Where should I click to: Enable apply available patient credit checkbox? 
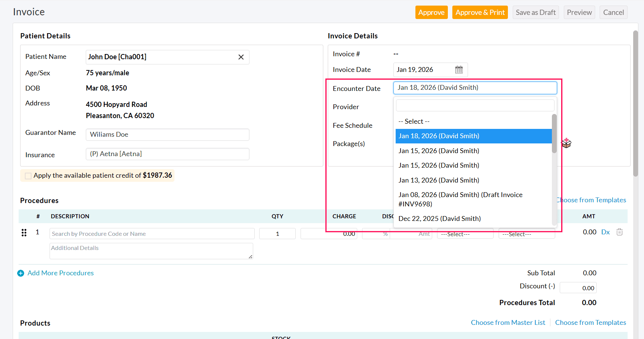coord(28,176)
